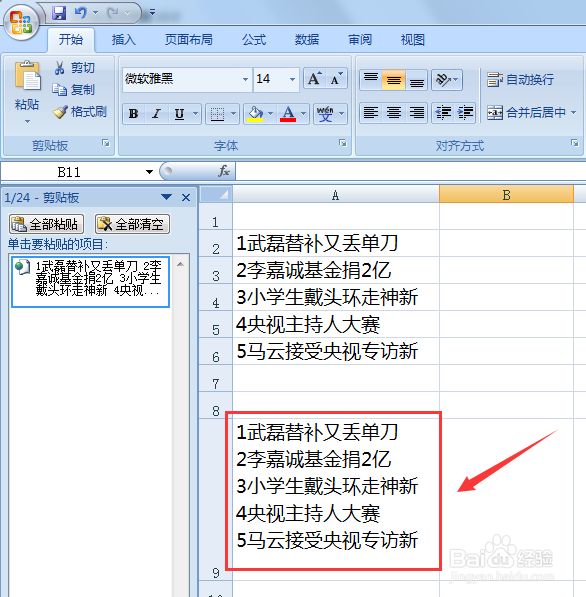The width and height of the screenshot is (586, 597).
Task: Open the text orientation button
Action: [447, 80]
